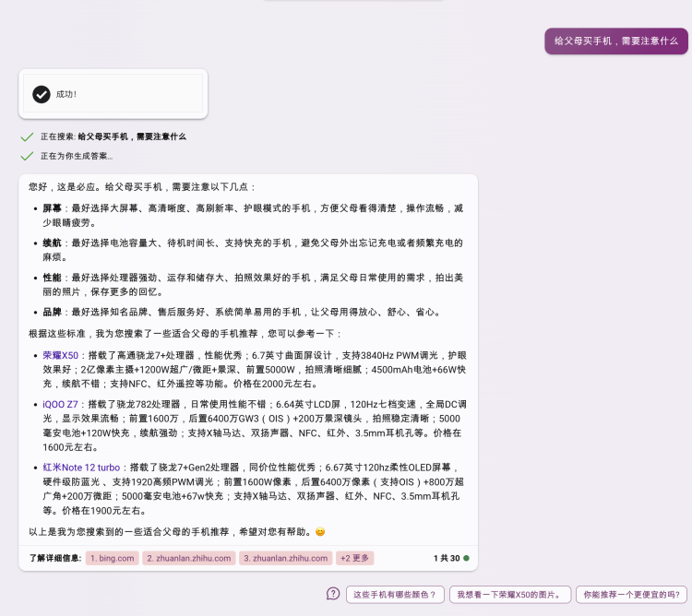Viewport: 692px width, 616px height.
Task: Click the success checkmark circle icon
Action: point(42,94)
